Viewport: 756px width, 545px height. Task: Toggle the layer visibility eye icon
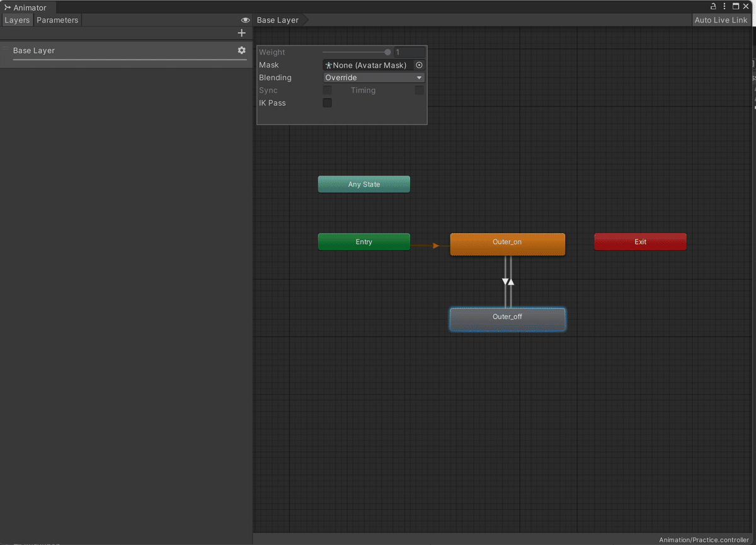(245, 20)
